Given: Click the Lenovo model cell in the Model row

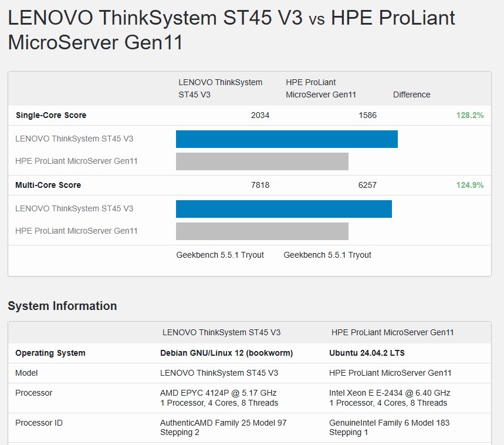Looking at the screenshot, I should (219, 373).
